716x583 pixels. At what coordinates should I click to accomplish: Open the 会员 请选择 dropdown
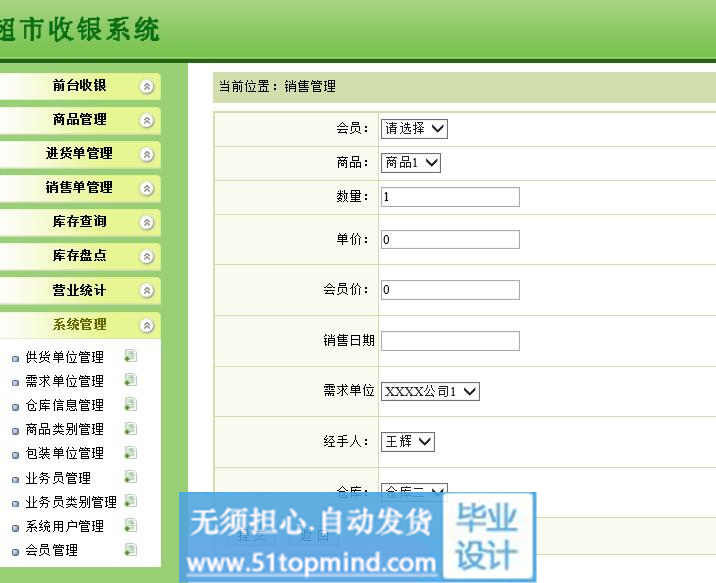(414, 129)
